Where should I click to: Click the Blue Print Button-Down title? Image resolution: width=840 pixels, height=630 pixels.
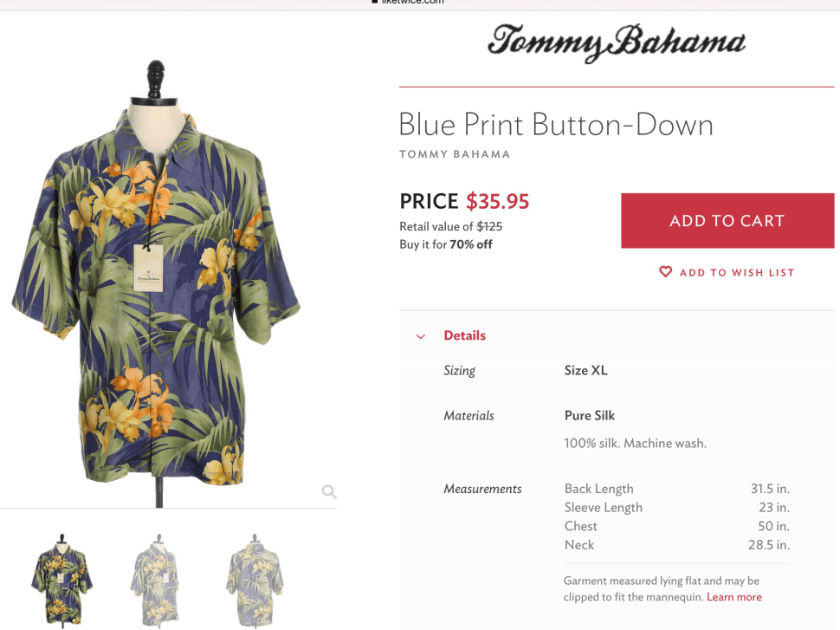pyautogui.click(x=555, y=125)
